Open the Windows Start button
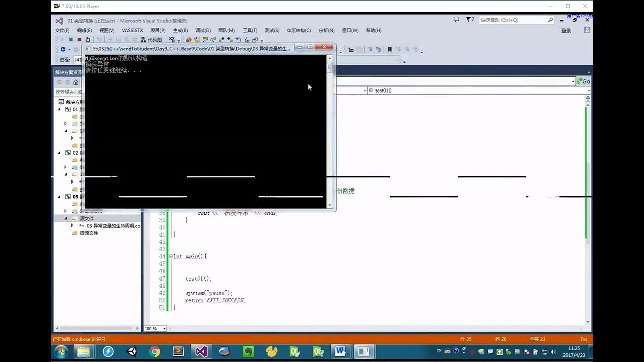This screenshot has height=362, width=644. coord(61,351)
